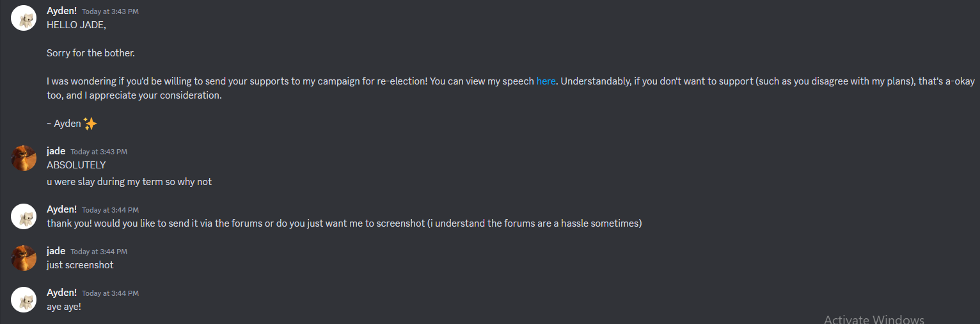Screen dimensions: 980x324
Task: Click the timestamp beside jade's 'just screenshot' message
Action: pyautogui.click(x=99, y=252)
